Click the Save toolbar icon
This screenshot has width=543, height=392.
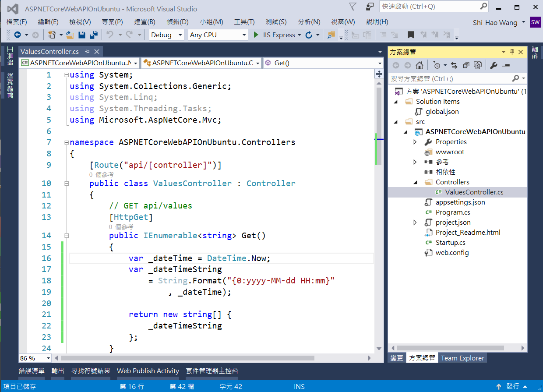point(81,35)
